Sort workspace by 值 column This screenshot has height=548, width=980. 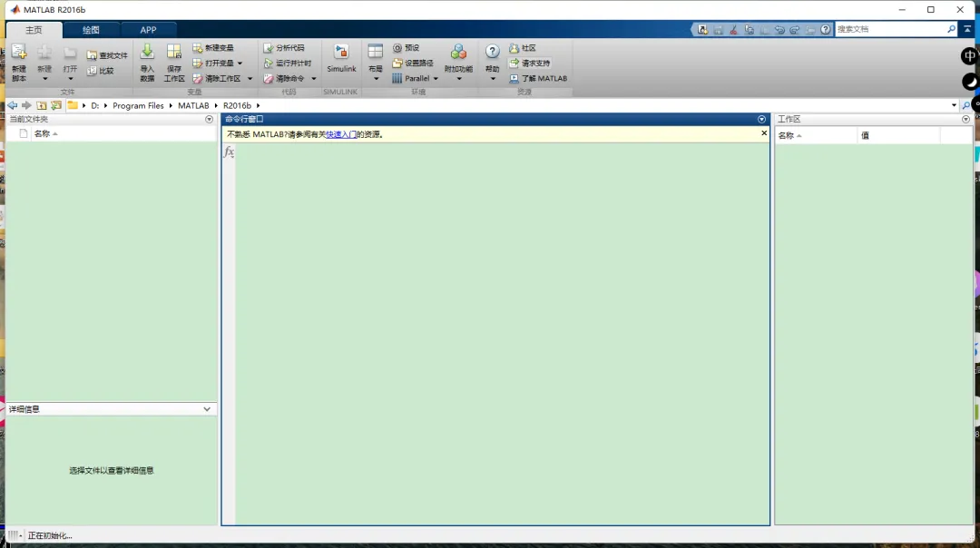pyautogui.click(x=898, y=135)
